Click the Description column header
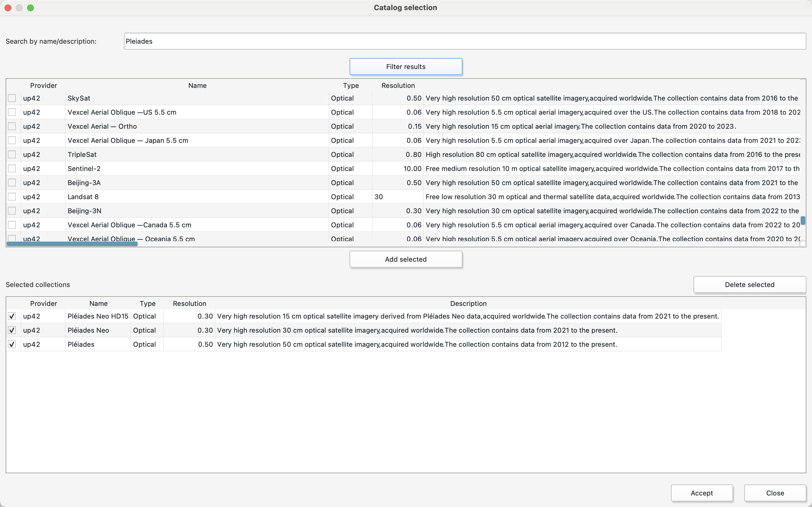 point(468,303)
